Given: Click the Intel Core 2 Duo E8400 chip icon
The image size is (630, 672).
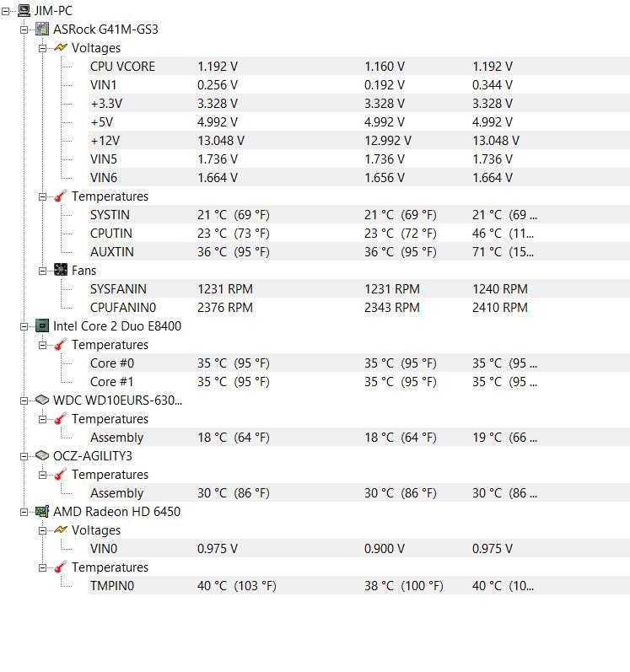Looking at the screenshot, I should pyautogui.click(x=42, y=326).
